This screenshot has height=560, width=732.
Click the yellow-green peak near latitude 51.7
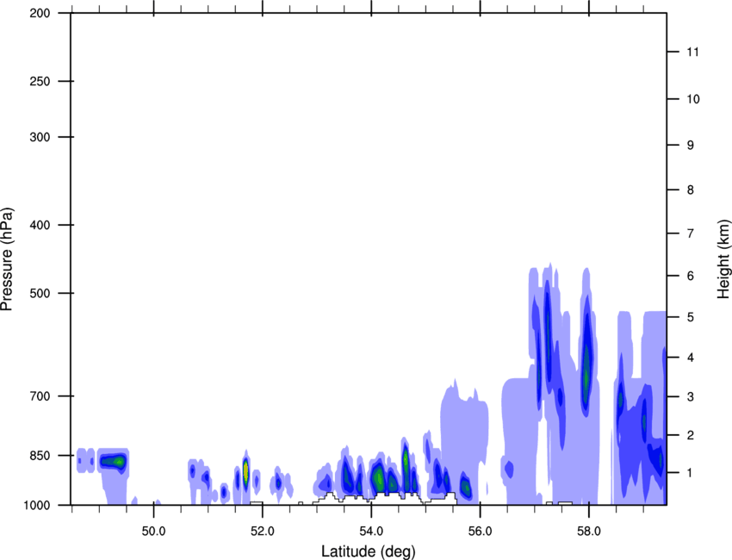tap(245, 470)
